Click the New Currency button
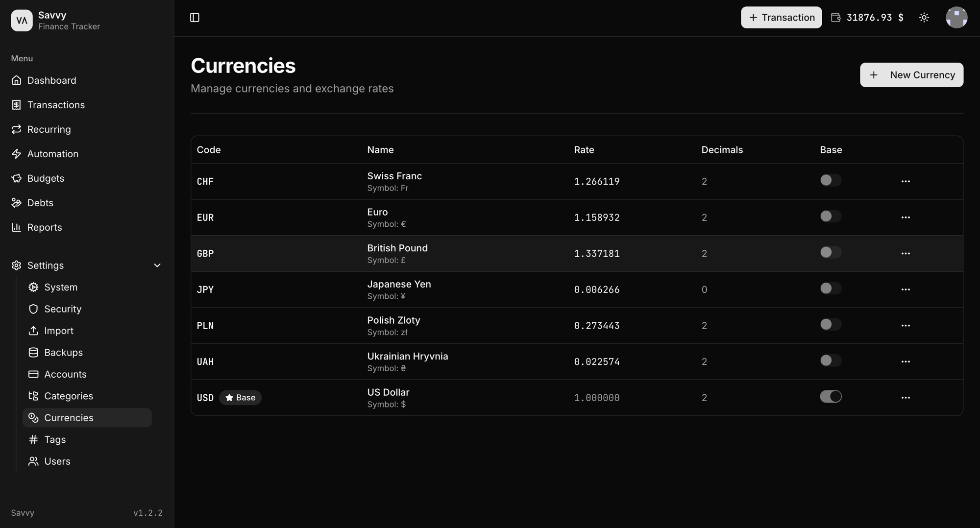The image size is (980, 528). coord(911,75)
